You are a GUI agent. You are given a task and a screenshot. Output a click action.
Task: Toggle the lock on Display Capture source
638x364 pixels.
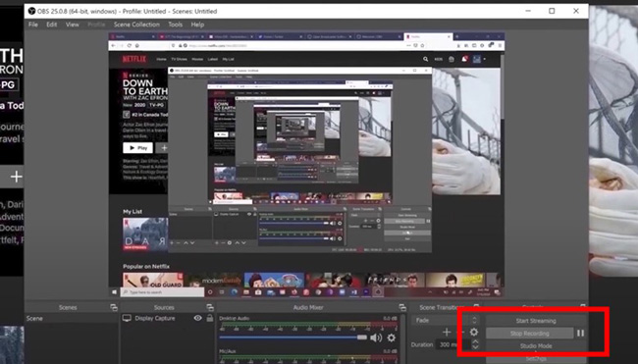click(x=209, y=318)
